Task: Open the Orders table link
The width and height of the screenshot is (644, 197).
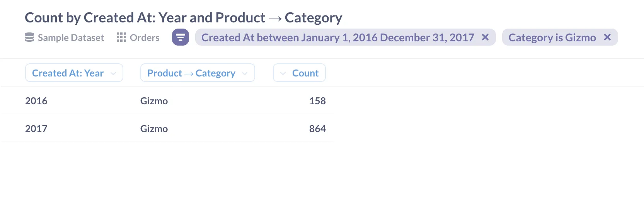Action: point(145,37)
